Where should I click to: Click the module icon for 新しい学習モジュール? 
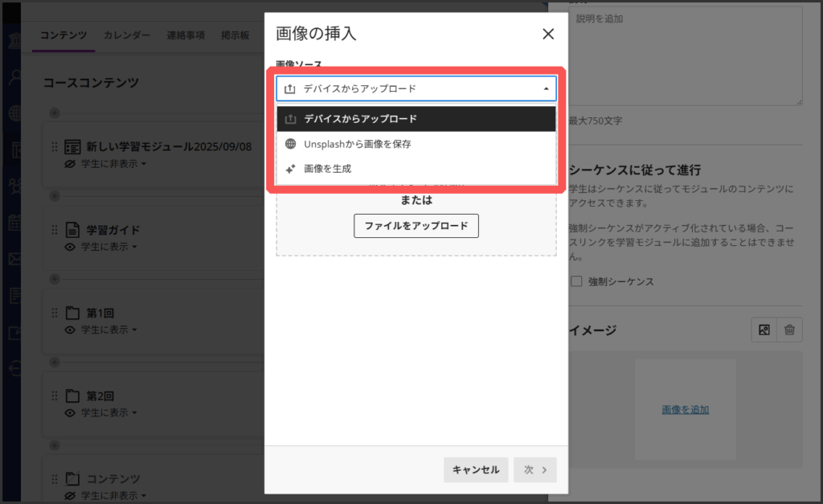72,147
